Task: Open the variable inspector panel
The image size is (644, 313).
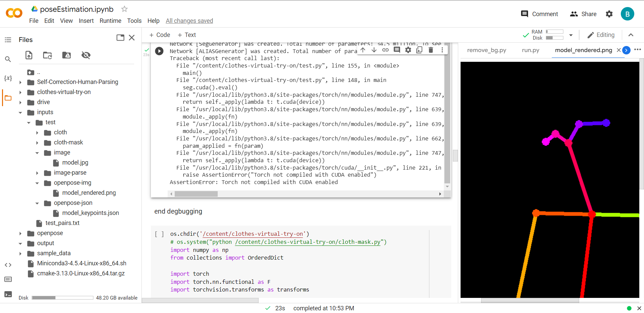Action: (x=8, y=78)
